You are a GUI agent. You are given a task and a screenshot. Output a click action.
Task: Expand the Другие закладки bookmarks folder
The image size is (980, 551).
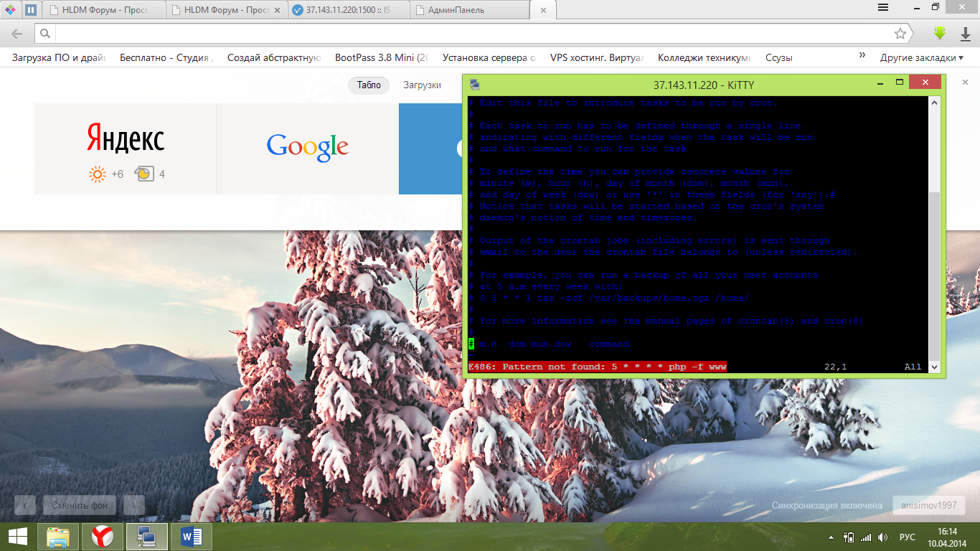click(922, 57)
